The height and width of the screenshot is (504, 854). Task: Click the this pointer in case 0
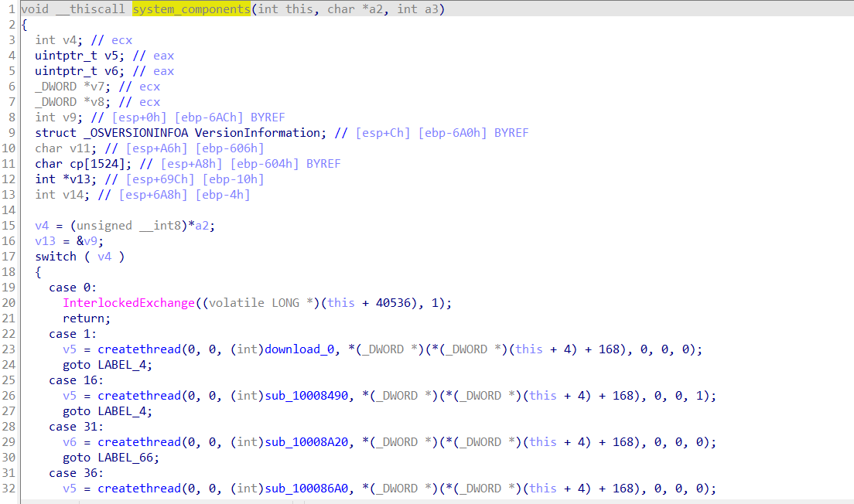coord(341,302)
